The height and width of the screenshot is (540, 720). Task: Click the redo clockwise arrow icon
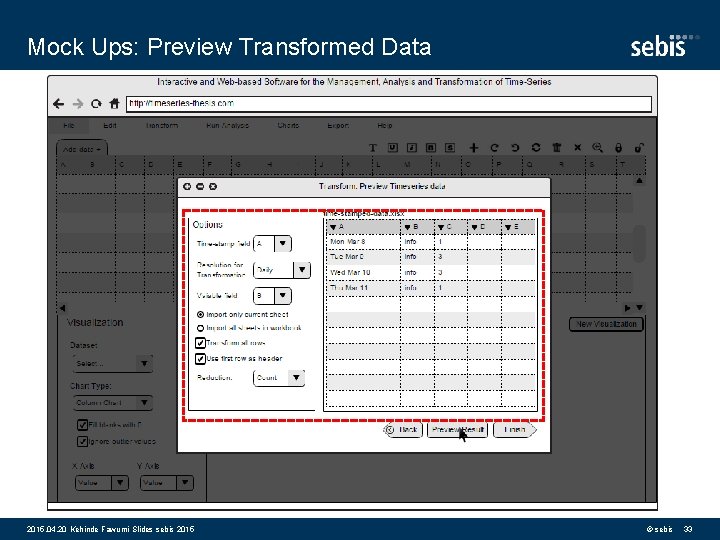click(x=494, y=147)
